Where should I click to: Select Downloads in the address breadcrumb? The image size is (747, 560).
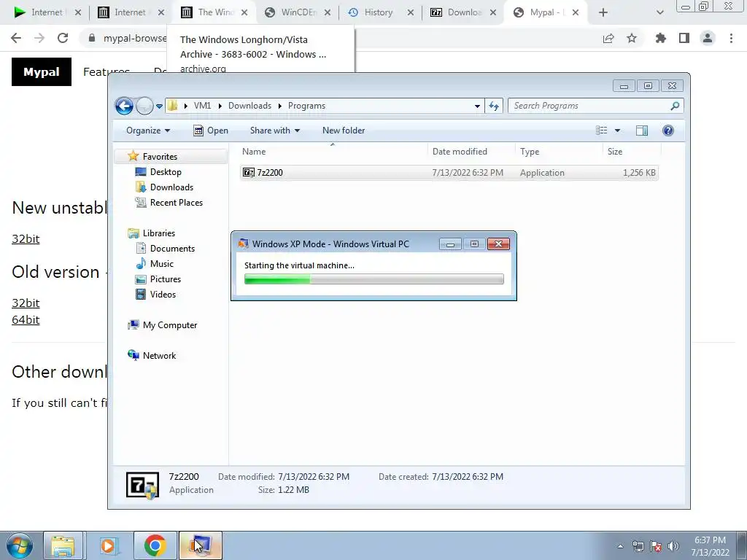click(x=249, y=106)
